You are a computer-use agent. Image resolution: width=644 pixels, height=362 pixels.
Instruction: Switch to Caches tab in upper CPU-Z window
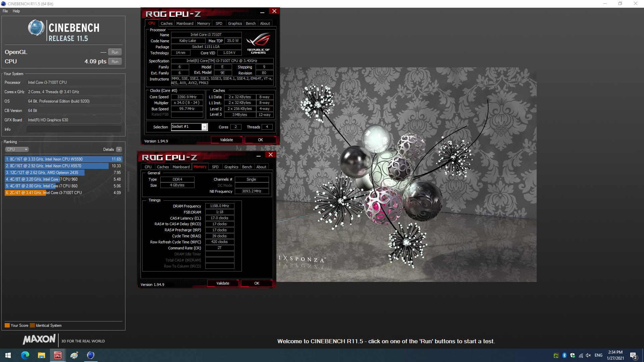tap(166, 23)
